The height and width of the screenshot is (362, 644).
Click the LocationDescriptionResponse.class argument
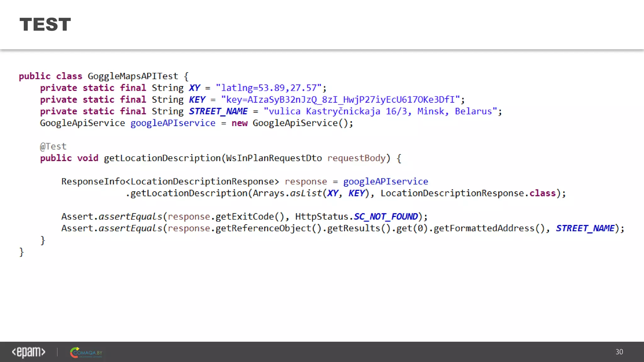coord(468,193)
